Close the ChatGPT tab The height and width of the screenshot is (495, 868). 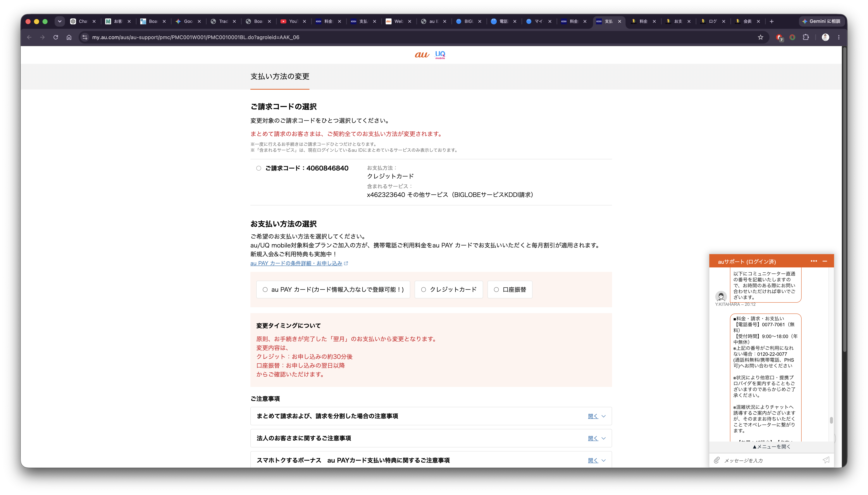[x=94, y=21]
